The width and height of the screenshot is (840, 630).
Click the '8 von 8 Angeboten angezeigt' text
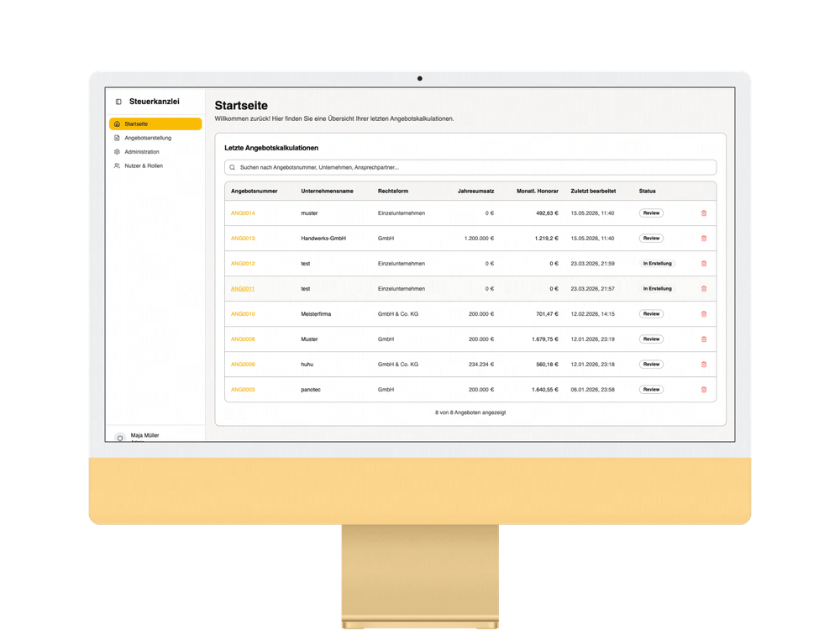click(470, 412)
